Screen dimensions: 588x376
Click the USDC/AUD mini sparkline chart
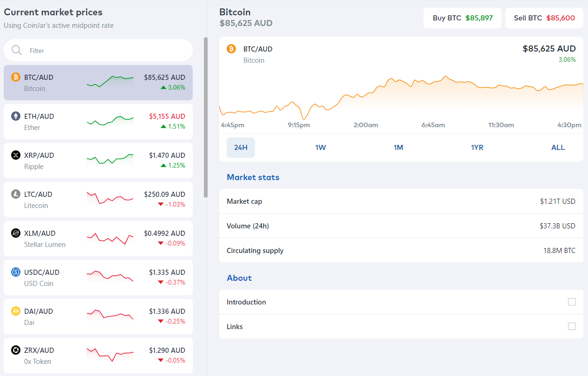tap(110, 275)
